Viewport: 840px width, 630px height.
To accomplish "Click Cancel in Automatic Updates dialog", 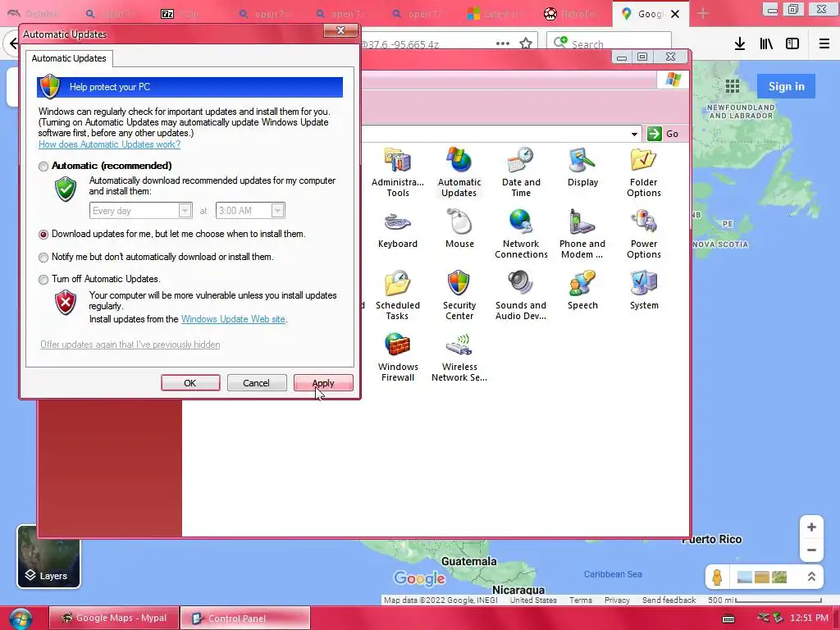I will click(x=256, y=383).
